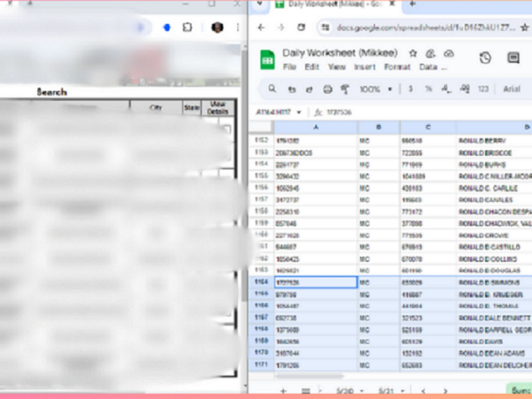Check the cloud save status icon

click(449, 53)
